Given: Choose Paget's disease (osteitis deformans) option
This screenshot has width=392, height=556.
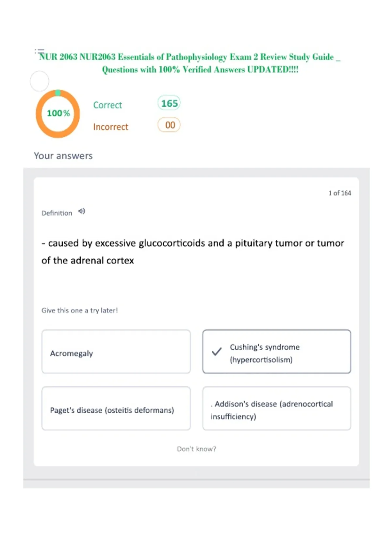Looking at the screenshot, I should (116, 408).
